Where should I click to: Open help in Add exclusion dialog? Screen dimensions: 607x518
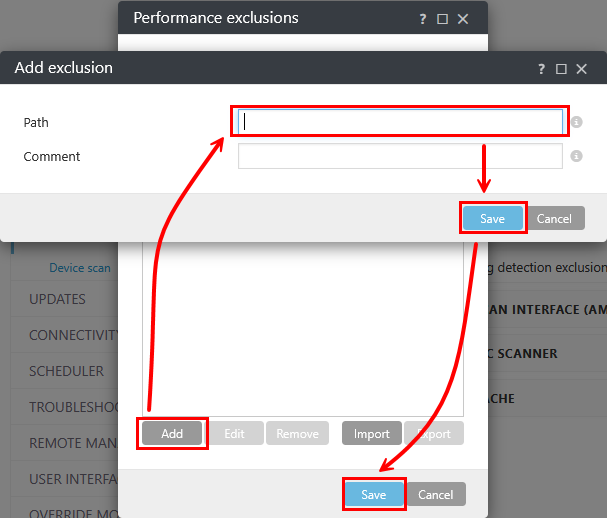click(542, 69)
